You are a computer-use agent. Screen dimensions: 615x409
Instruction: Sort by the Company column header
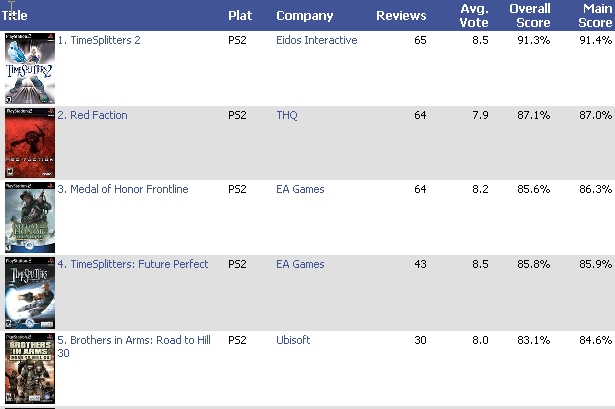[305, 16]
